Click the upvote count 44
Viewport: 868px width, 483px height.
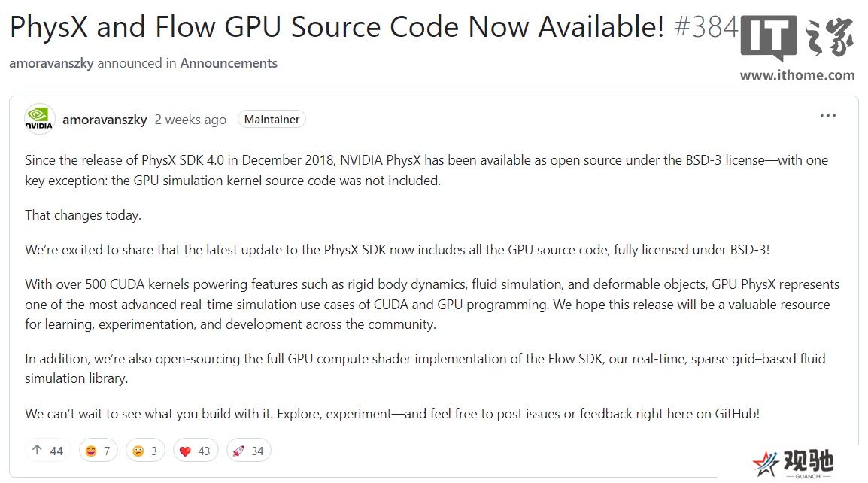point(56,451)
